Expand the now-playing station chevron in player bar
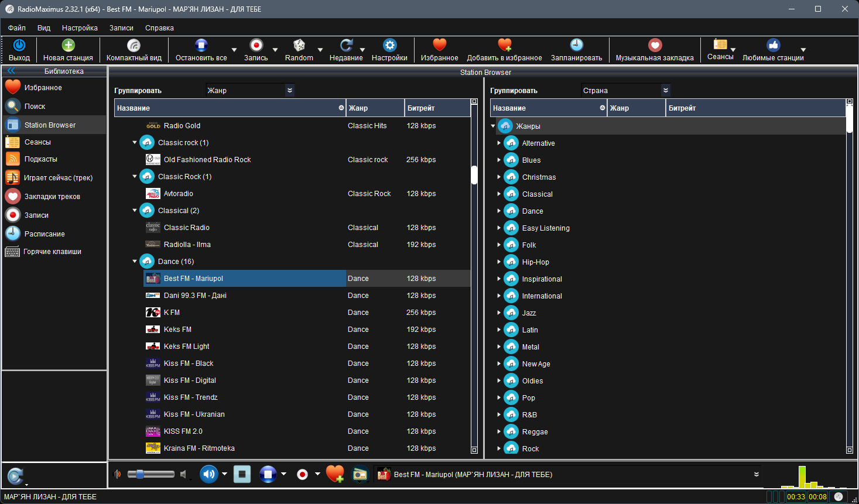 point(757,474)
